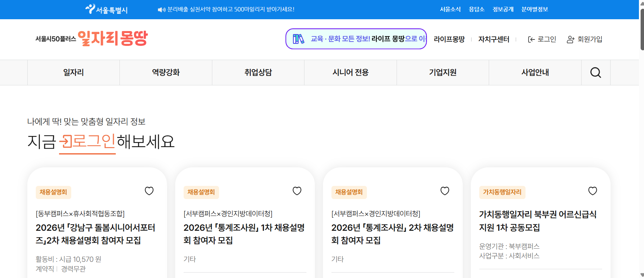The height and width of the screenshot is (278, 644).
Task: Click the 가치동행일자리 tag
Action: pyautogui.click(x=502, y=192)
